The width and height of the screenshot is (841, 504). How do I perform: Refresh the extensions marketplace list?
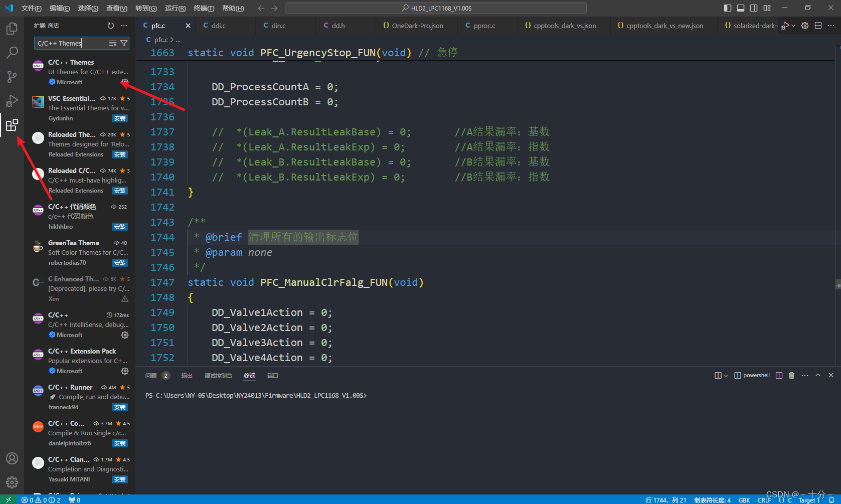click(111, 26)
